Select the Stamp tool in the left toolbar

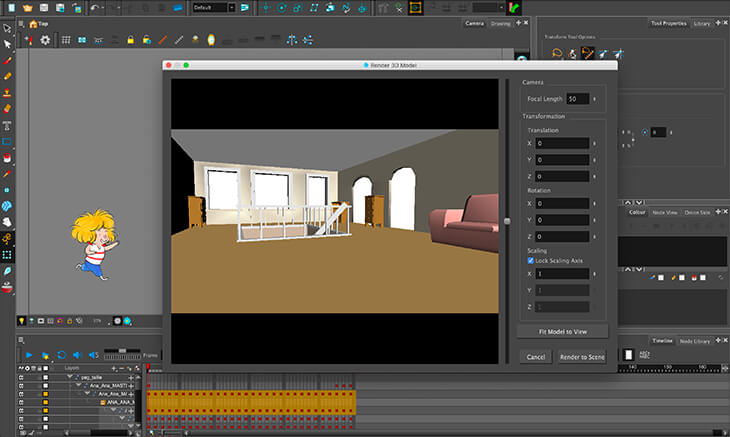[7, 93]
